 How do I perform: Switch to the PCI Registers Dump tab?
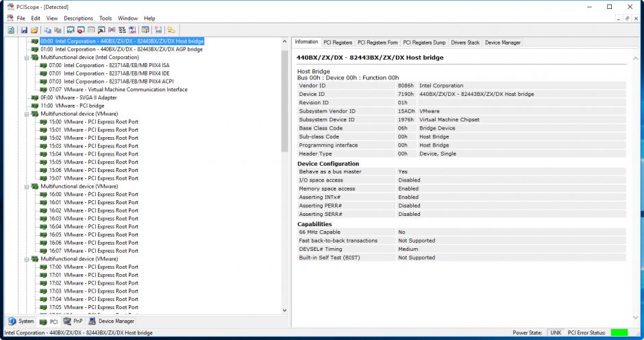coord(424,42)
